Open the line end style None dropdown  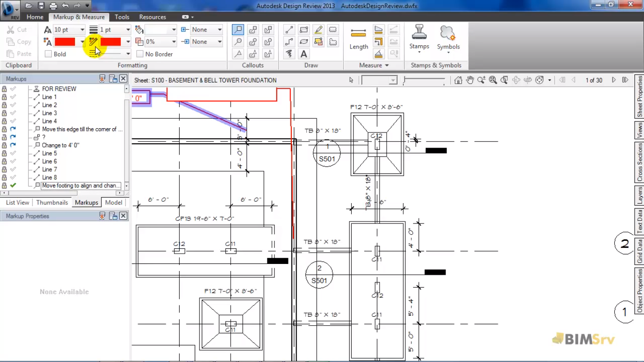pos(219,42)
